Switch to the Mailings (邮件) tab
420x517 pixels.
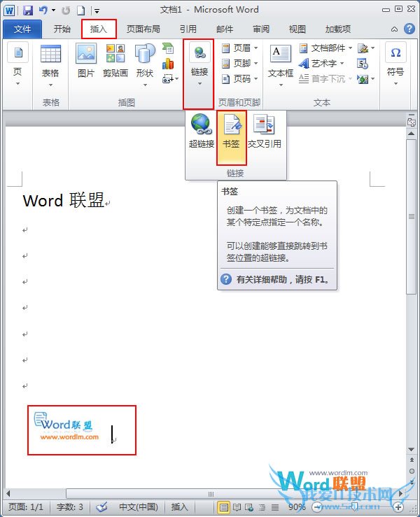pos(225,29)
